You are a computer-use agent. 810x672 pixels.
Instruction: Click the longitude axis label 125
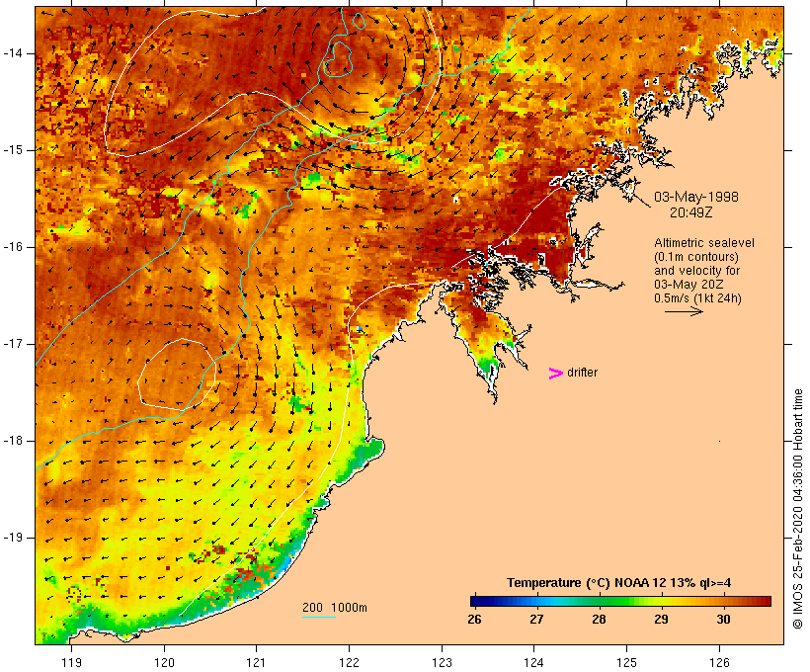pyautogui.click(x=627, y=662)
